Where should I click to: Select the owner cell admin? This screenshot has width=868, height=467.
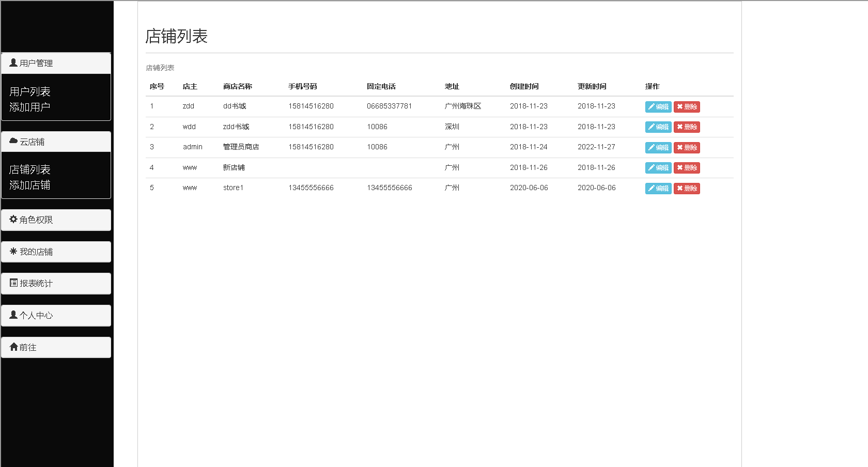point(193,147)
